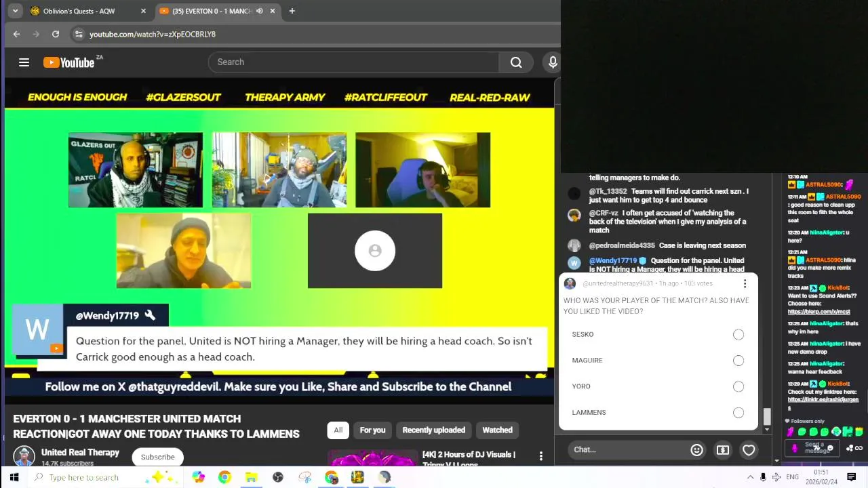Close the Oblivion's Quests tab

coord(143,11)
